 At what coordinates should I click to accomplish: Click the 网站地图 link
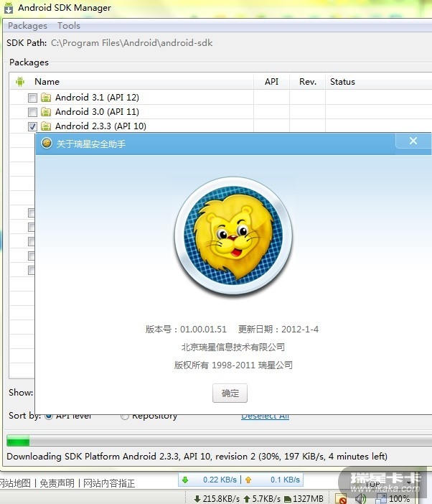point(15,482)
